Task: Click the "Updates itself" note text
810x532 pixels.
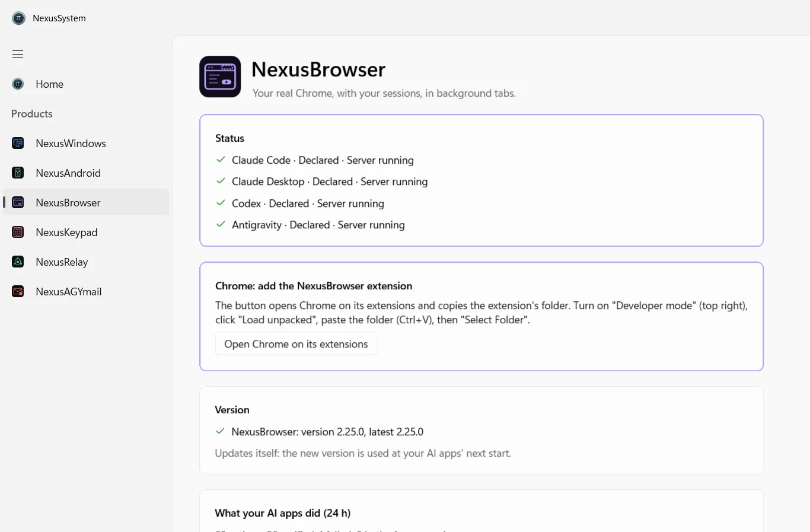Action: 363,453
